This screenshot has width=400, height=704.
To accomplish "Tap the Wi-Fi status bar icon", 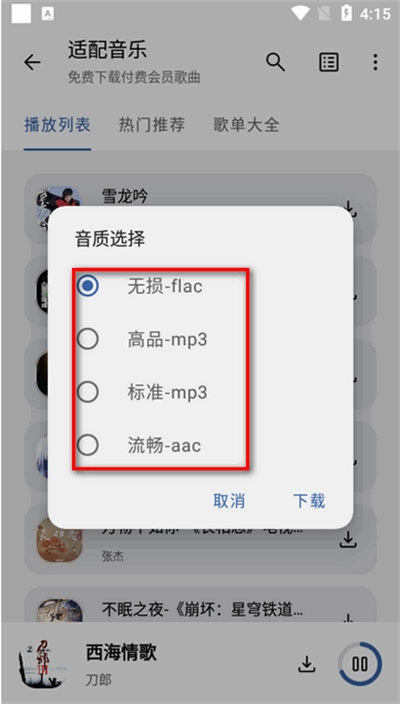I will (x=300, y=13).
